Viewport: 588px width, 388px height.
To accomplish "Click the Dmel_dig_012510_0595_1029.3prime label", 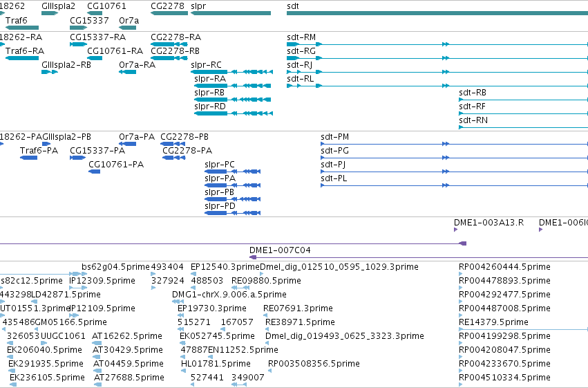I will (339, 267).
